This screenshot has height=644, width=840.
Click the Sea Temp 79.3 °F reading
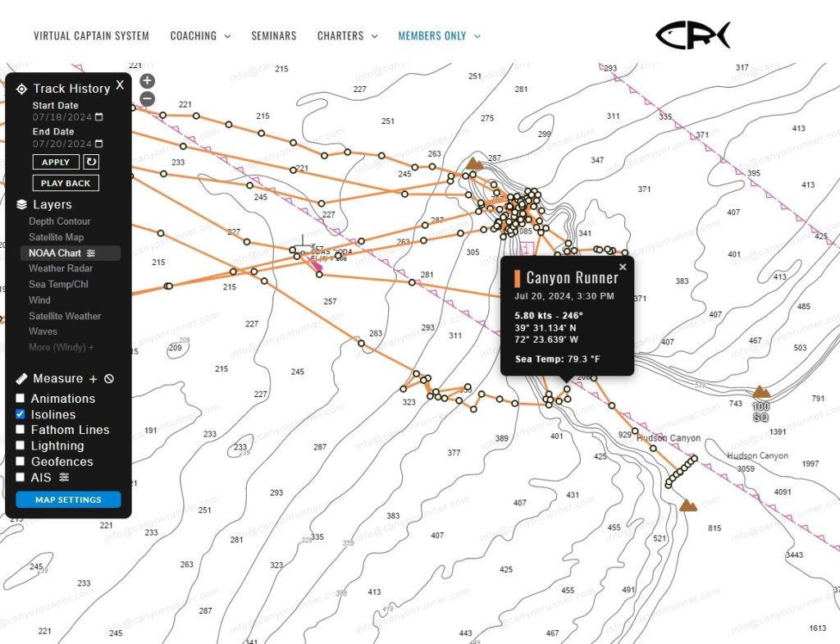(x=557, y=359)
